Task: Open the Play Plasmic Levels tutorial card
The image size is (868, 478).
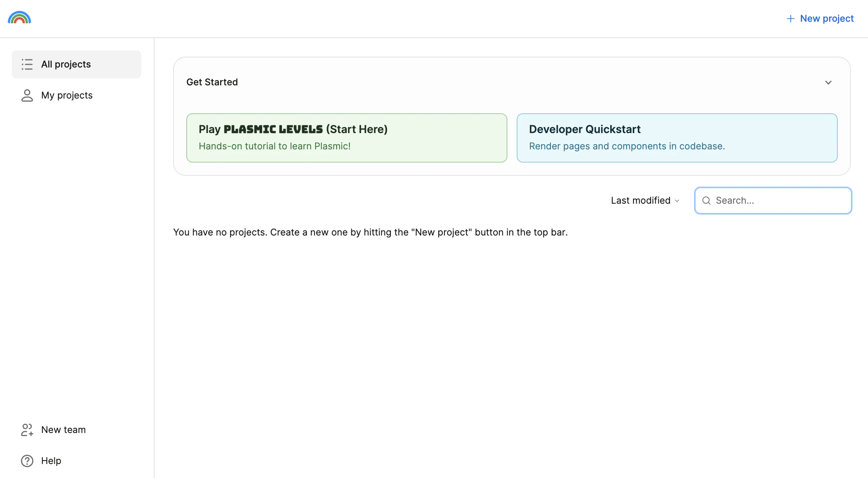Action: [347, 138]
